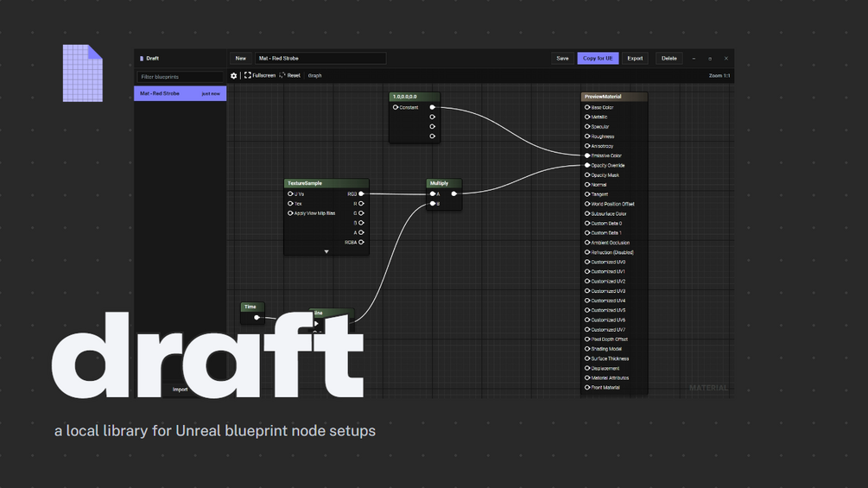Click the Ambient Occlusion input pin
Viewport: 868px width, 488px height.
(x=587, y=243)
